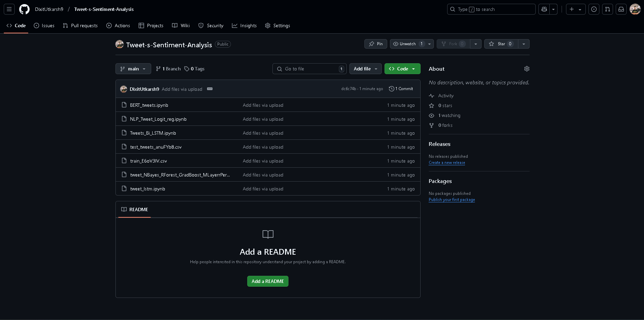Image resolution: width=644 pixels, height=320 pixels.
Task: Star the repository
Action: (x=501, y=44)
